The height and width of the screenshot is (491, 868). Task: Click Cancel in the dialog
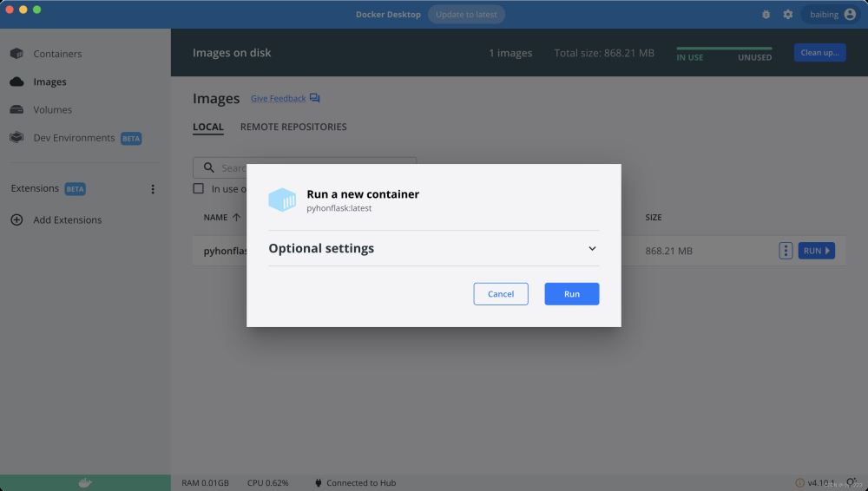point(501,294)
